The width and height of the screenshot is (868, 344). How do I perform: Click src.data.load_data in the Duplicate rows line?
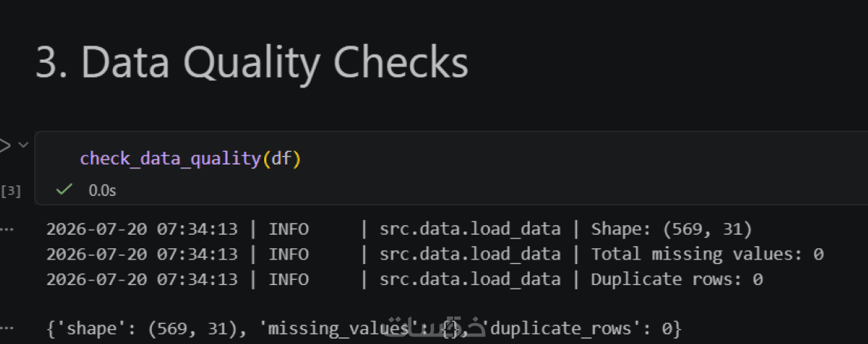pyautogui.click(x=470, y=279)
